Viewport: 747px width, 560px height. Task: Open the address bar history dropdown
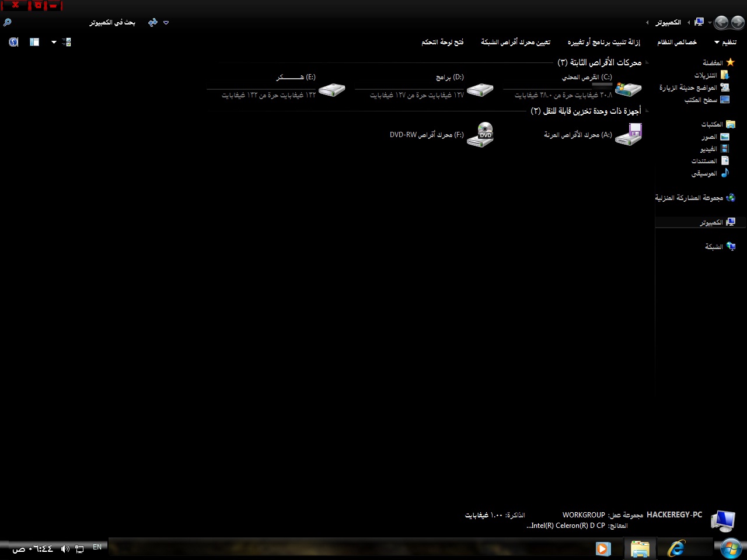166,22
